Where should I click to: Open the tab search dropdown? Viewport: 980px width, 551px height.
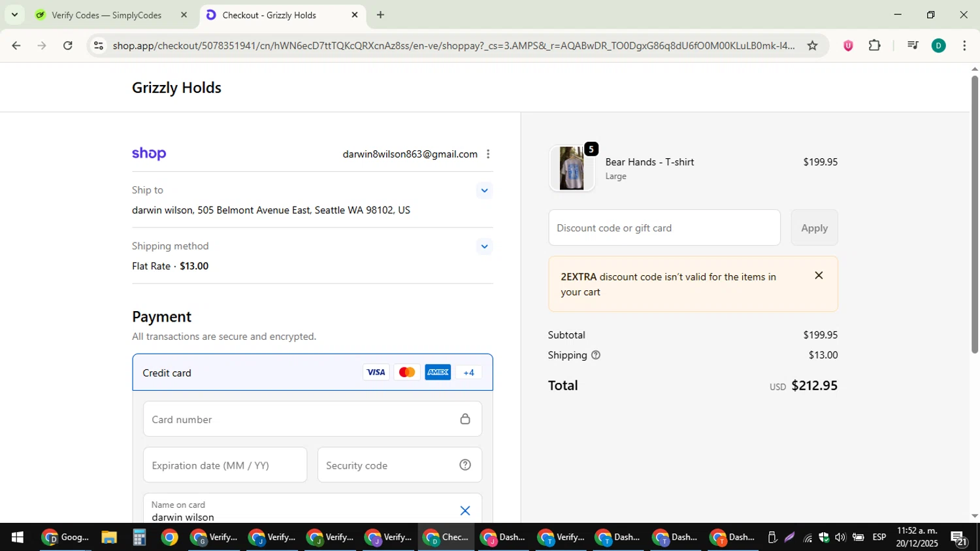tap(14, 14)
